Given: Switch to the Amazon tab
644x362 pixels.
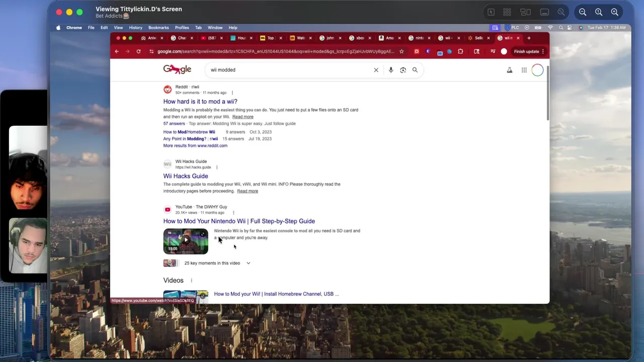Looking at the screenshot, I should click(389, 38).
